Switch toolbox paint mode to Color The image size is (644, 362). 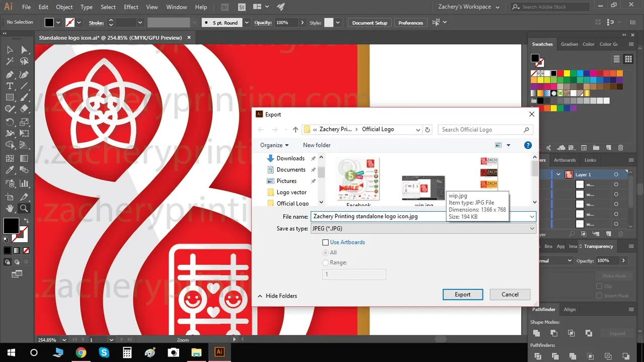(x=8, y=250)
